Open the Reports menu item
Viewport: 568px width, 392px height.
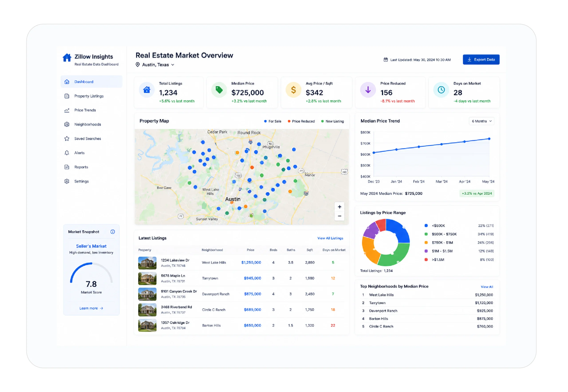91,167
